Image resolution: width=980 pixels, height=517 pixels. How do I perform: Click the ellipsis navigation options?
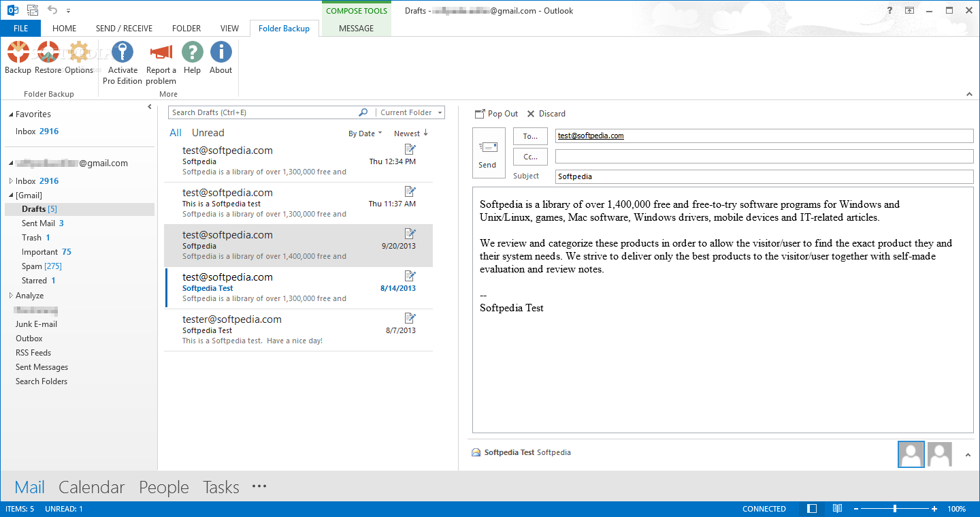click(x=259, y=486)
